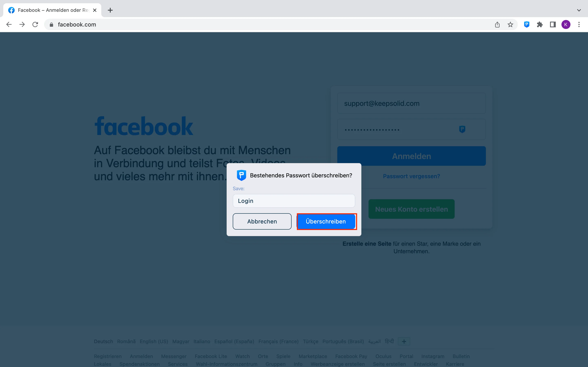Open Chrome three-dot menu
The width and height of the screenshot is (588, 367).
pos(579,24)
